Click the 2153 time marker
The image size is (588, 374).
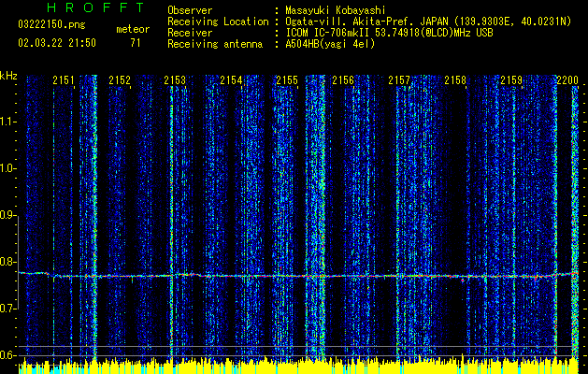(175, 80)
